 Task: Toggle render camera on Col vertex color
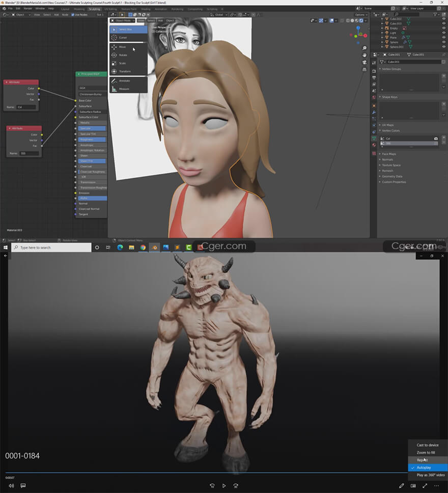pos(436,139)
